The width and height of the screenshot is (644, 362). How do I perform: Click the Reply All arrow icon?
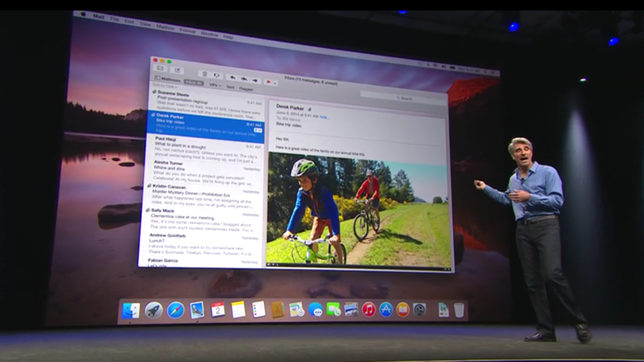point(244,79)
